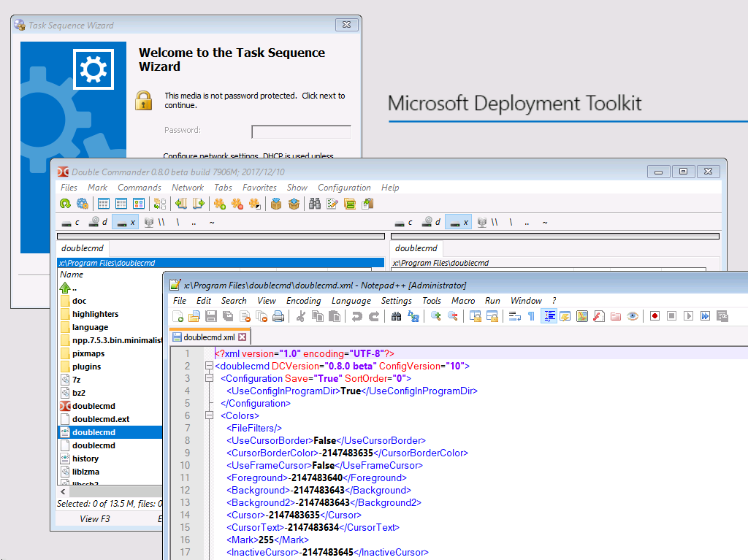Click left panel network drive button

155,222
